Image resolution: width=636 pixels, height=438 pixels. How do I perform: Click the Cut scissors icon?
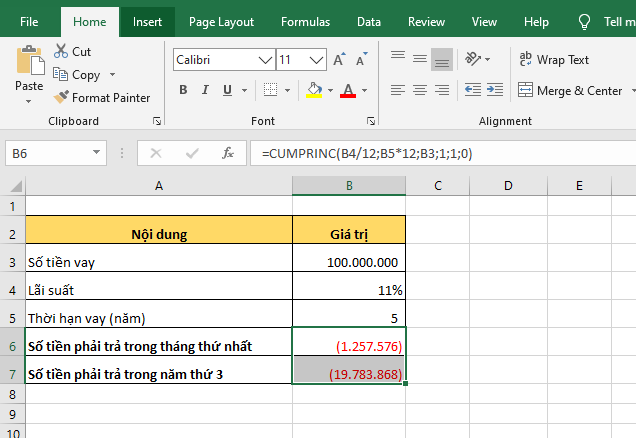pos(61,52)
